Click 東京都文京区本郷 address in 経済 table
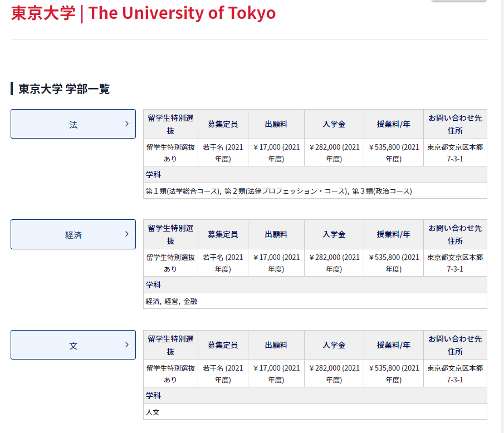This screenshot has width=504, height=433. point(455,263)
